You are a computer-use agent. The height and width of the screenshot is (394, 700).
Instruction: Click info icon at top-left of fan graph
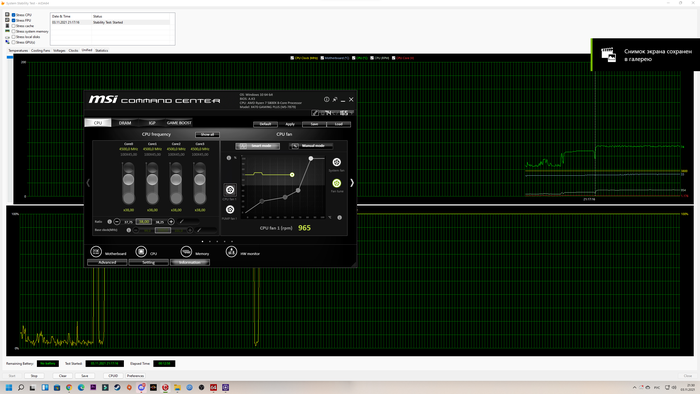[x=229, y=158]
